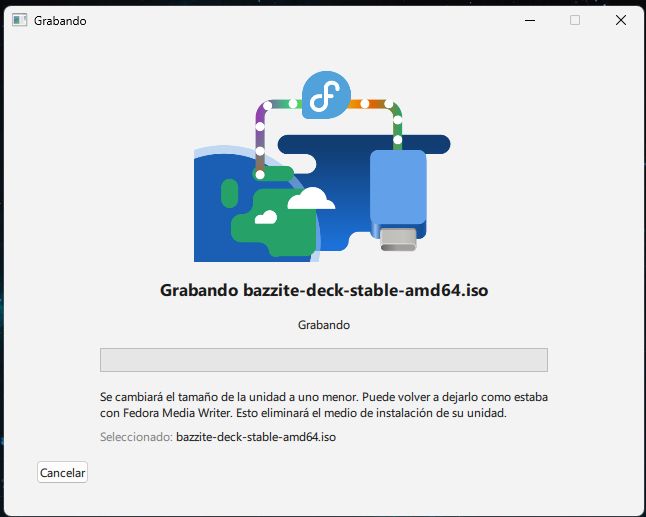Click the USB drive illustration
The width and height of the screenshot is (646, 517).
pyautogui.click(x=398, y=200)
